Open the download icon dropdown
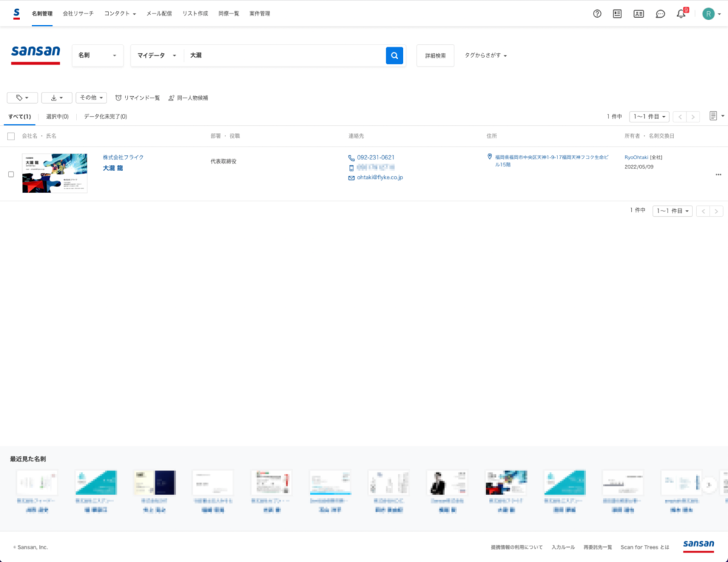Image resolution: width=728 pixels, height=562 pixels. tap(57, 97)
